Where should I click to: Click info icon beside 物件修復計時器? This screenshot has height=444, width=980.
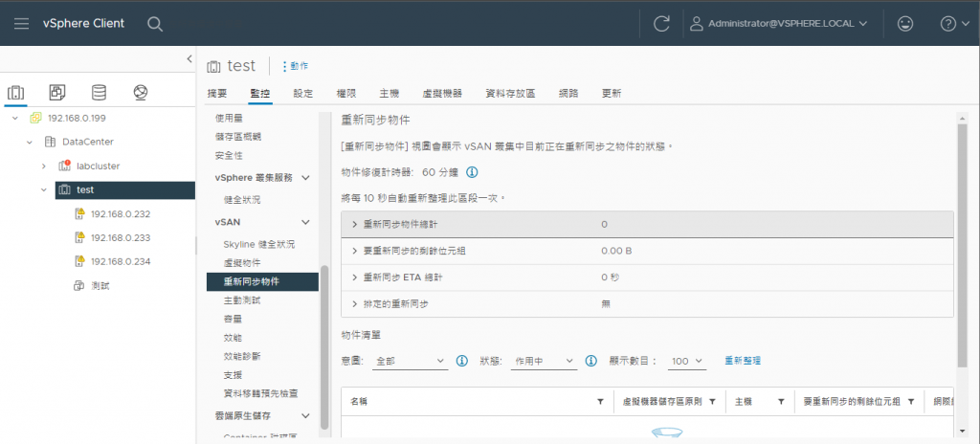tap(473, 172)
